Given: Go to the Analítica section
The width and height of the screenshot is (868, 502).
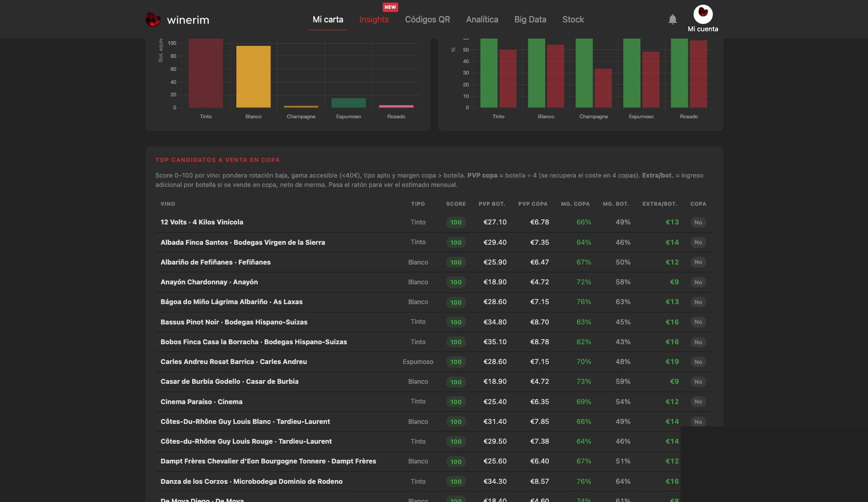Looking at the screenshot, I should [x=482, y=19].
